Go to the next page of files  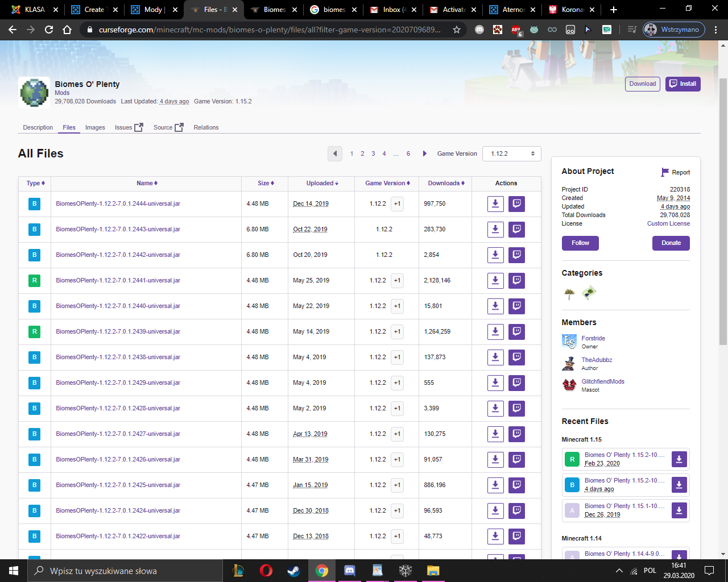click(424, 153)
